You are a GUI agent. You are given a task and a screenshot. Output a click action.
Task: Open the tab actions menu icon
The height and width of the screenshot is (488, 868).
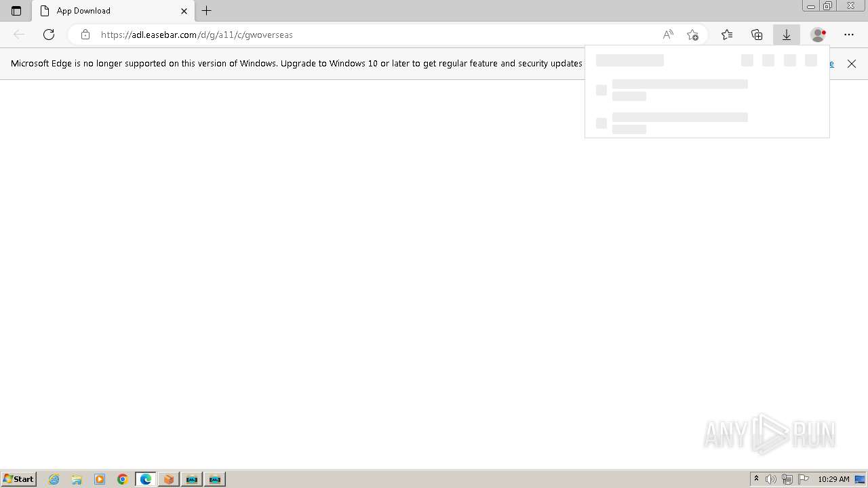pos(16,11)
